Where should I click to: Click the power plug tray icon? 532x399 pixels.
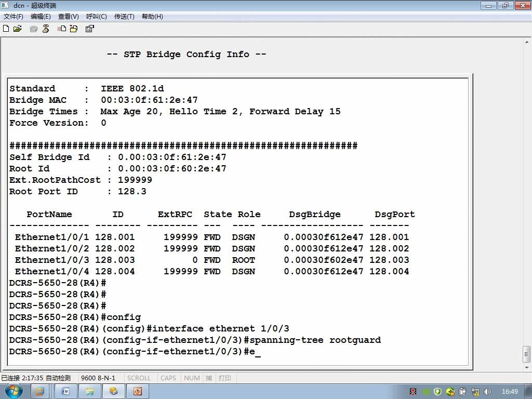pyautogui.click(x=463, y=392)
